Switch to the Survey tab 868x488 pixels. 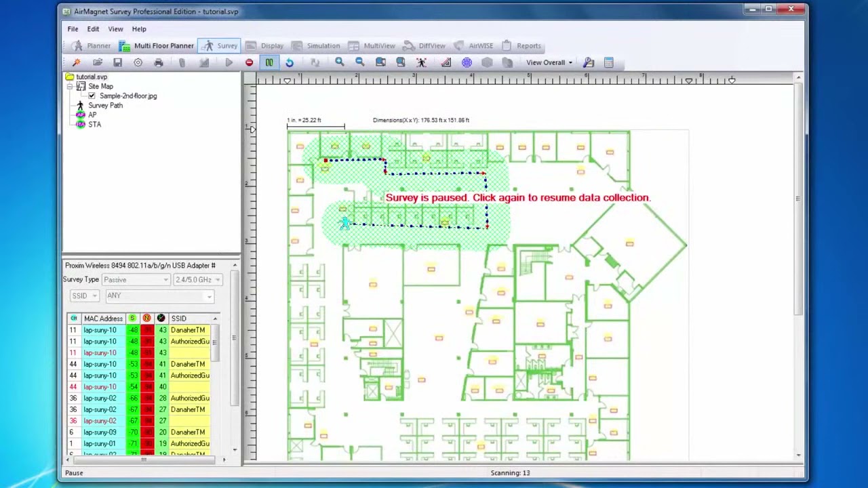pyautogui.click(x=219, y=45)
